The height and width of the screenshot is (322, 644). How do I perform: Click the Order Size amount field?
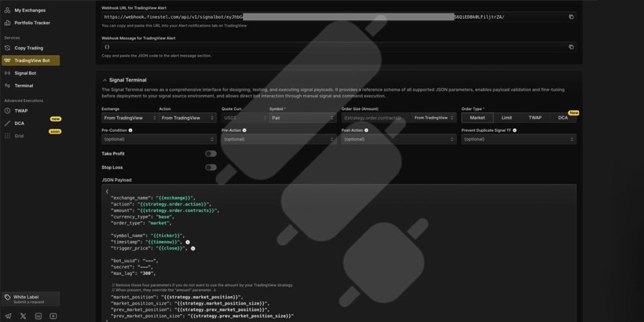(x=377, y=118)
